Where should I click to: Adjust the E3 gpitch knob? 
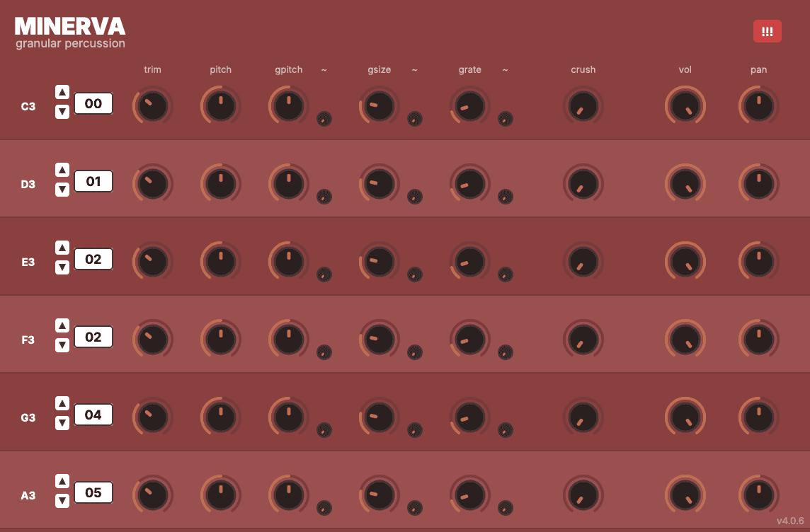pos(289,262)
